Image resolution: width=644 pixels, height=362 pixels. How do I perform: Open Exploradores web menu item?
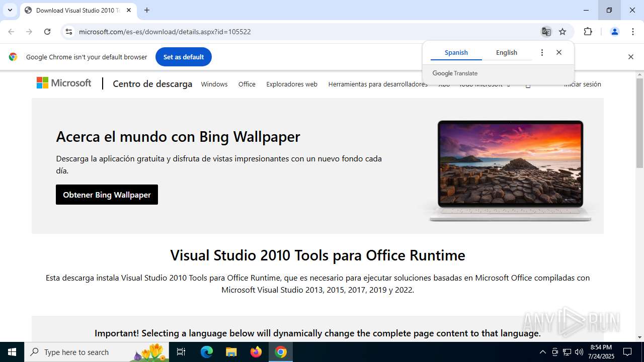pos(292,84)
